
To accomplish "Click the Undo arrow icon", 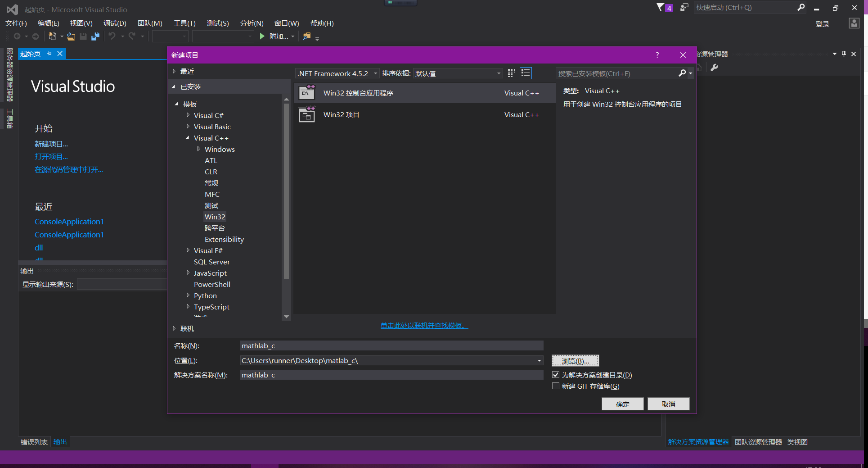I will coord(112,36).
